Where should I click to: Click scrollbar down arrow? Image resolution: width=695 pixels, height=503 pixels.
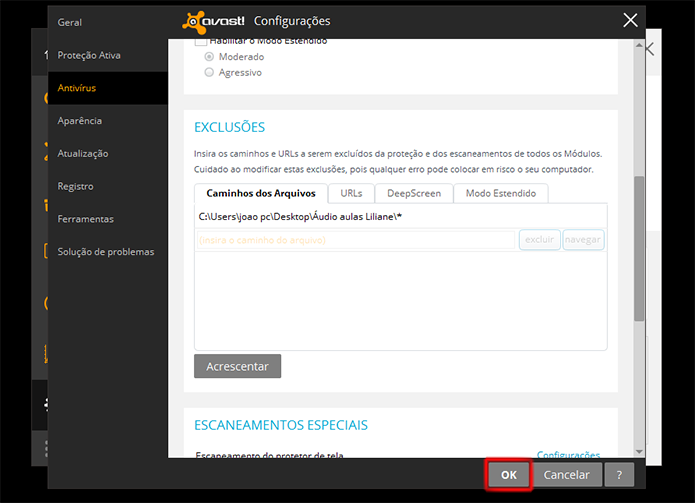639,452
